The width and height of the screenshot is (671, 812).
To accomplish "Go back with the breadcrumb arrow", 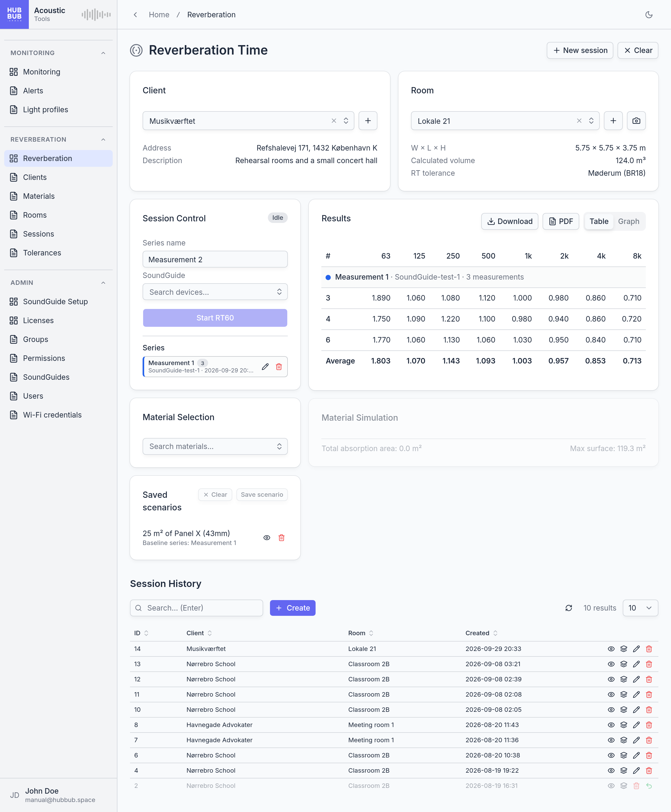I will pos(135,15).
